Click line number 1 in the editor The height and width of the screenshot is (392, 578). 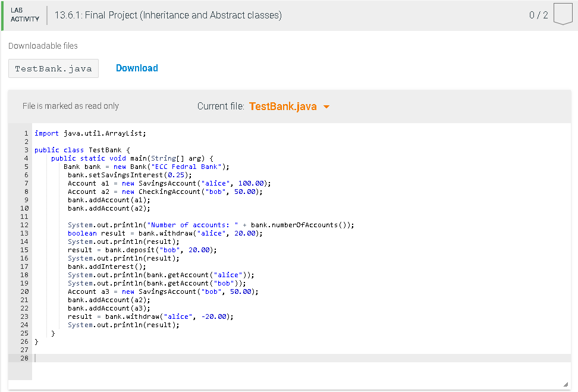coord(27,133)
